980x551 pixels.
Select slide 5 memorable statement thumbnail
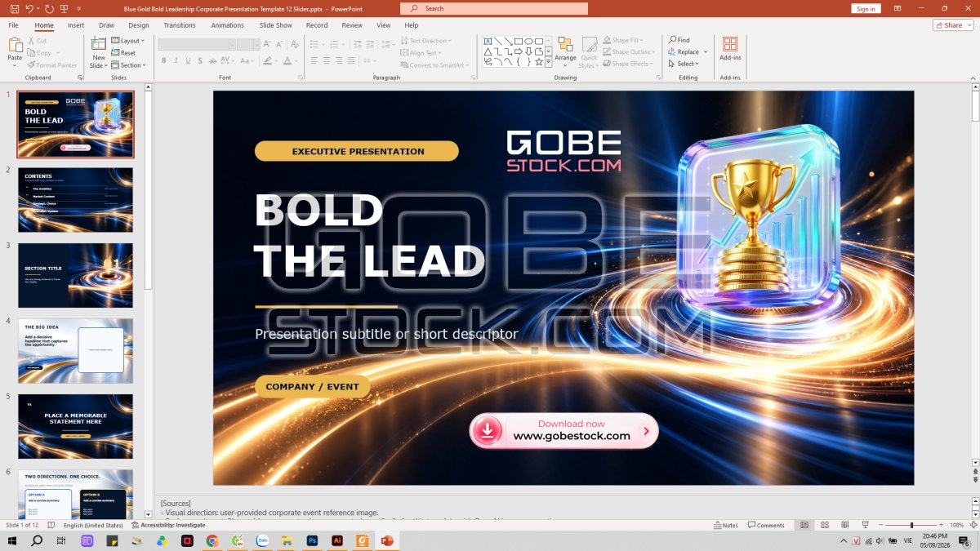pyautogui.click(x=75, y=426)
